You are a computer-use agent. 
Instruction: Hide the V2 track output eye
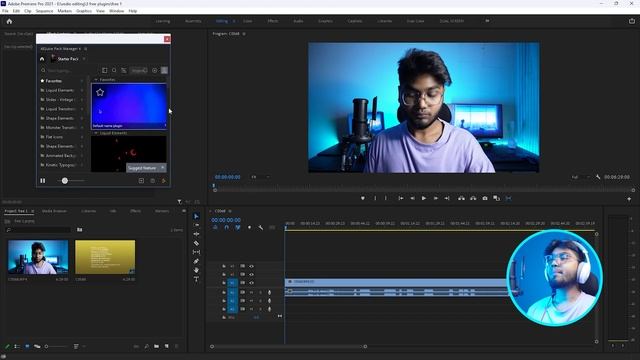[251, 275]
